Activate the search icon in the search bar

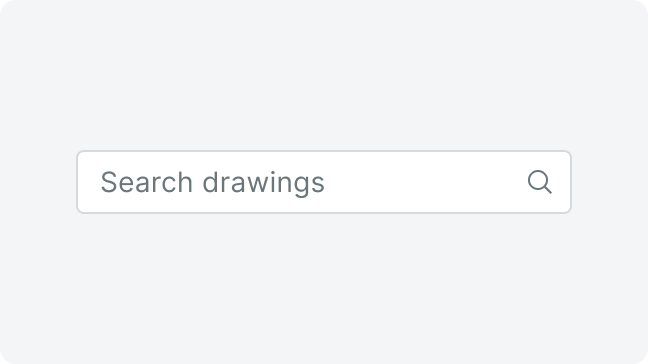(540, 182)
